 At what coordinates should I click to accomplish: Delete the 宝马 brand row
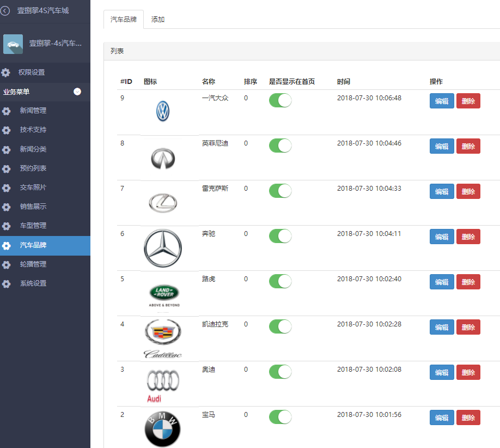(x=468, y=418)
